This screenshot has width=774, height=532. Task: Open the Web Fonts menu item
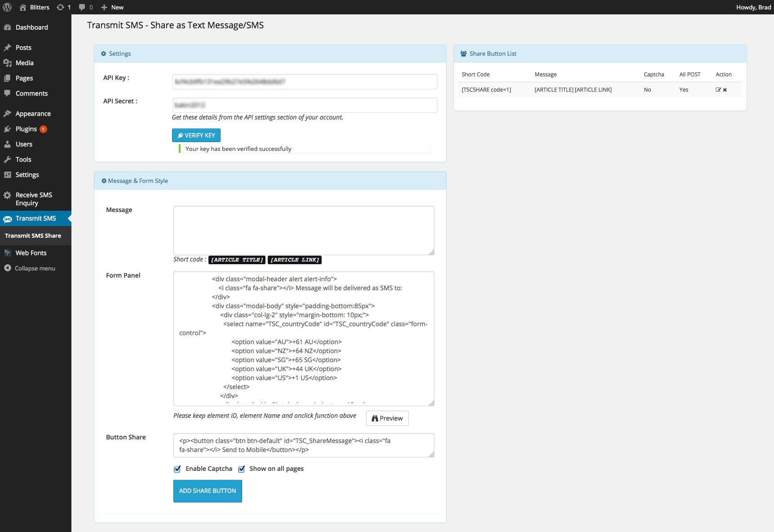31,253
